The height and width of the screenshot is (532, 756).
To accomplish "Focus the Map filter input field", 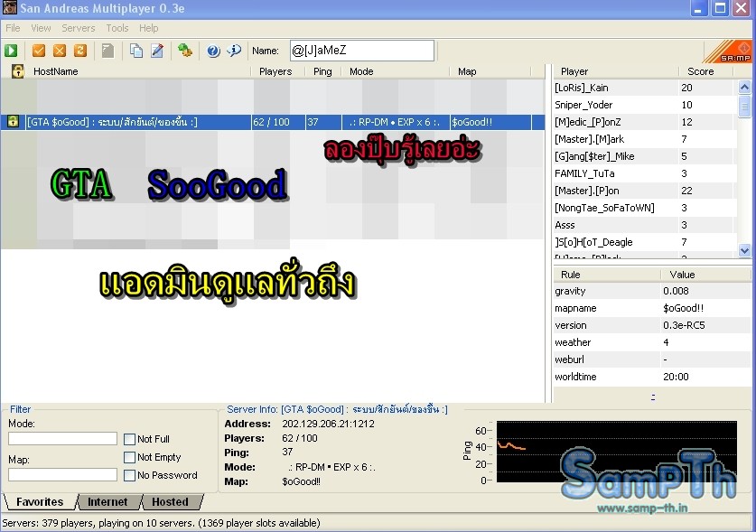I will (62, 474).
